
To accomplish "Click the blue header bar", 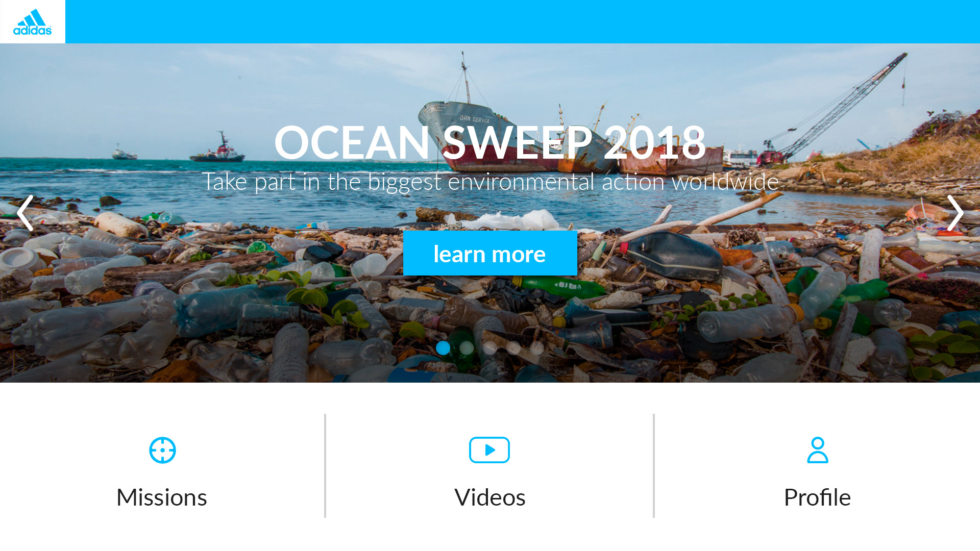I will pos(523,21).
